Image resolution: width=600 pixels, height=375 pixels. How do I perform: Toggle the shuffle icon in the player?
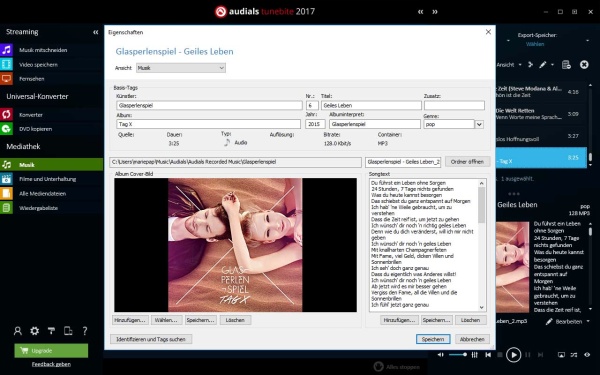[x=574, y=355]
